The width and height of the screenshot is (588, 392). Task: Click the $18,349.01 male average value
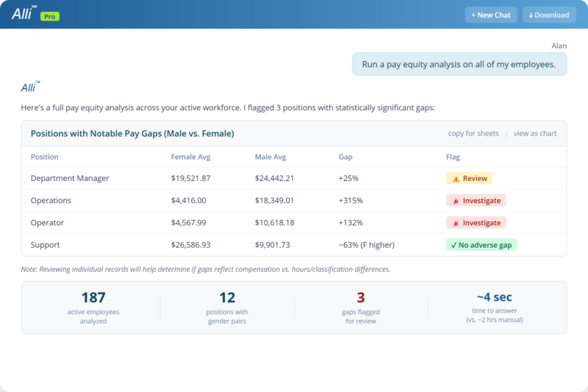(x=274, y=200)
